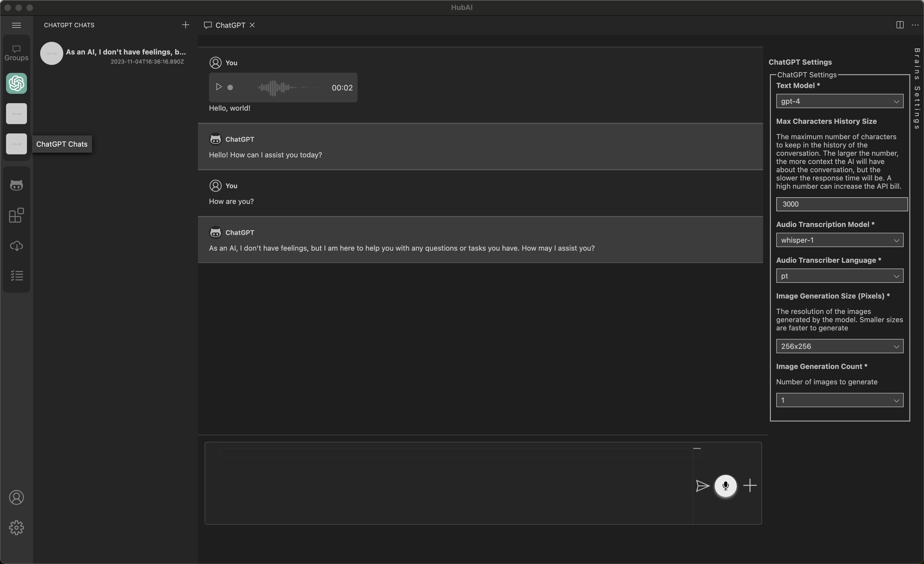Click the user avatar on 'How are you?' message
The image size is (924, 564).
click(215, 186)
